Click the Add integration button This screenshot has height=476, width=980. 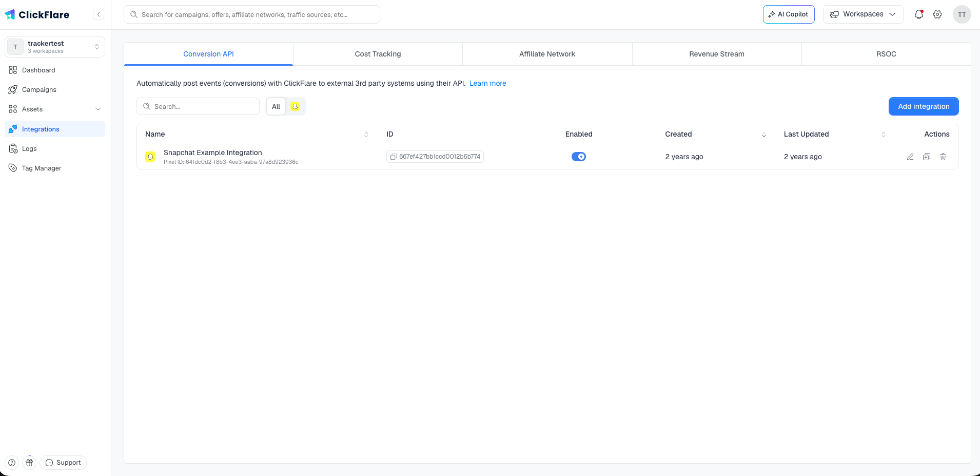tap(924, 106)
